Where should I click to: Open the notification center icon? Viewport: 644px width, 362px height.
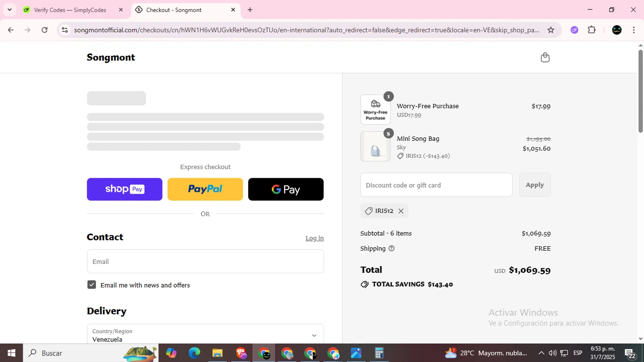(630, 353)
